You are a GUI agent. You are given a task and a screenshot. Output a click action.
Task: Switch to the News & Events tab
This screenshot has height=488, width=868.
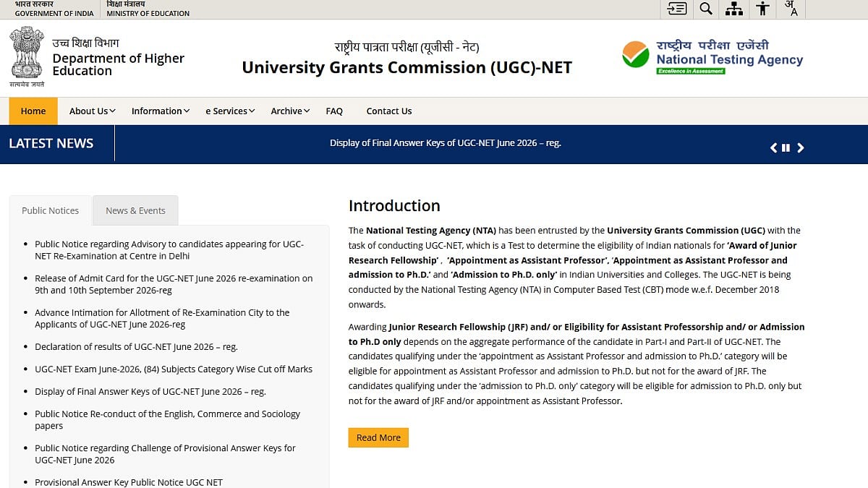(135, 210)
